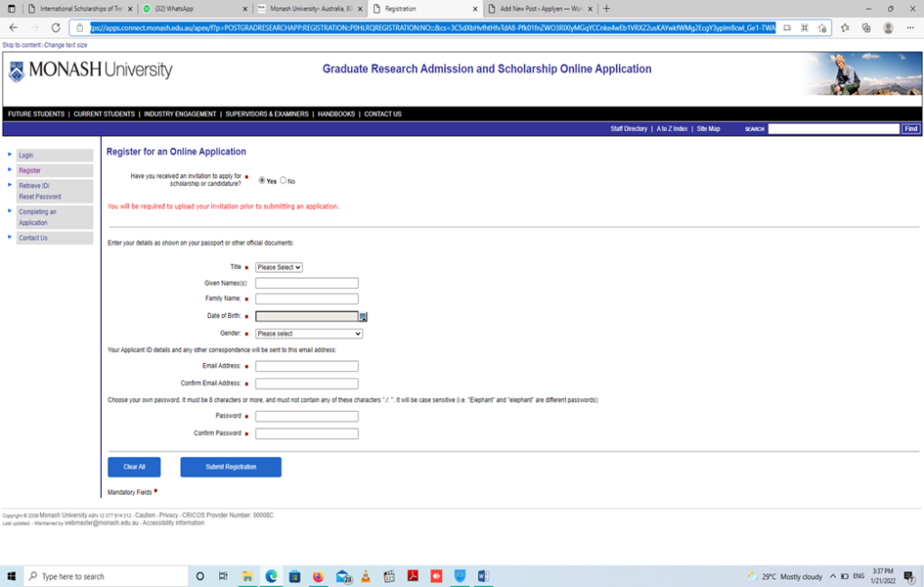Open Completing an Application link
This screenshot has width=924, height=587.
tap(37, 217)
